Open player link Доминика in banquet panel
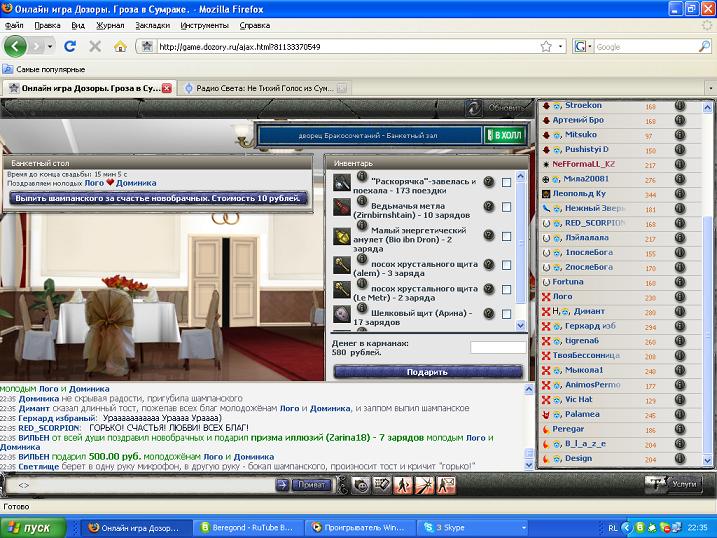The height and width of the screenshot is (538, 717). pos(136,183)
